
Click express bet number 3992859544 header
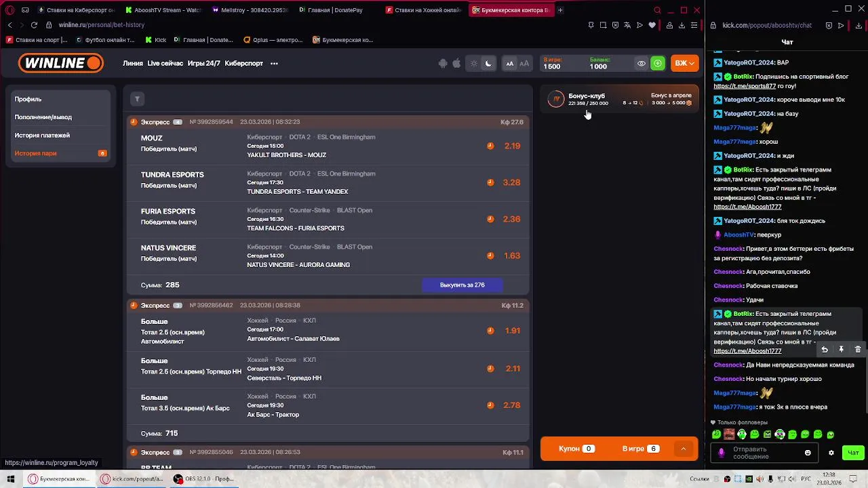tap(328, 122)
